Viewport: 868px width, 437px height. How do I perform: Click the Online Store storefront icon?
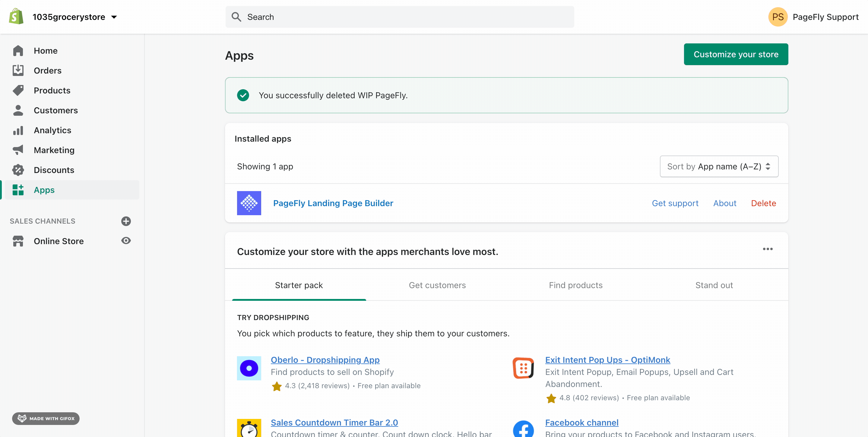(18, 241)
